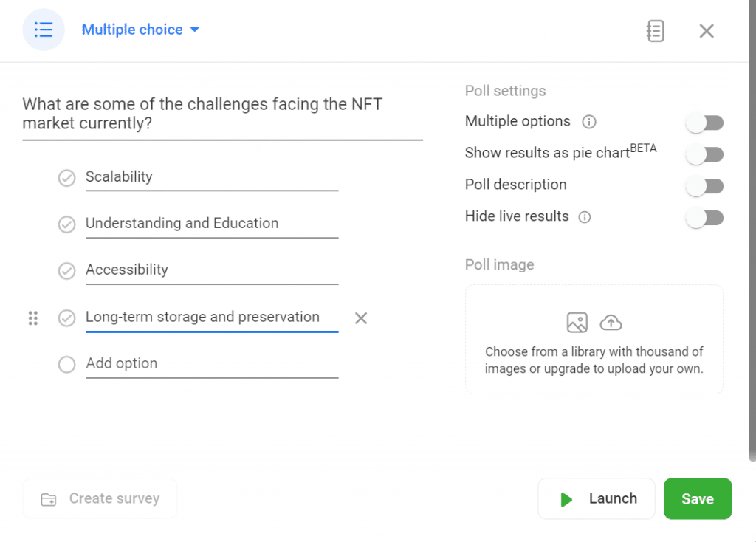Edit the poll question text field
The width and height of the screenshot is (756, 542).
coord(221,114)
